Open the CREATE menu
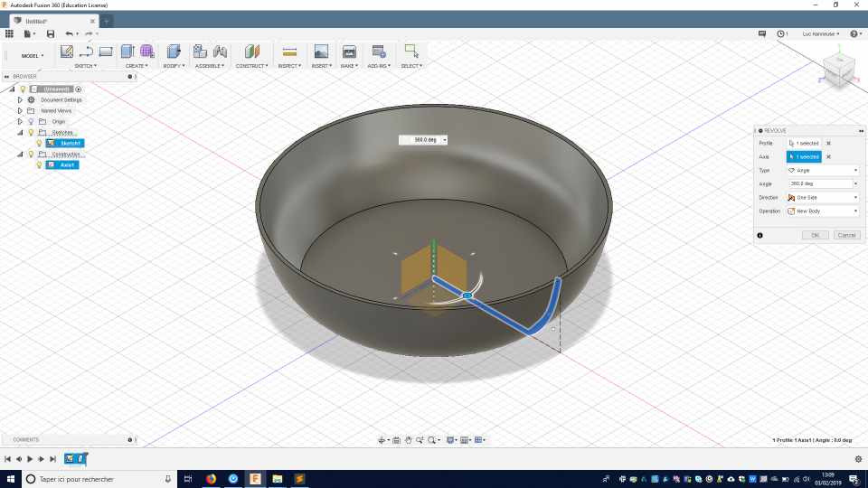 coord(137,66)
